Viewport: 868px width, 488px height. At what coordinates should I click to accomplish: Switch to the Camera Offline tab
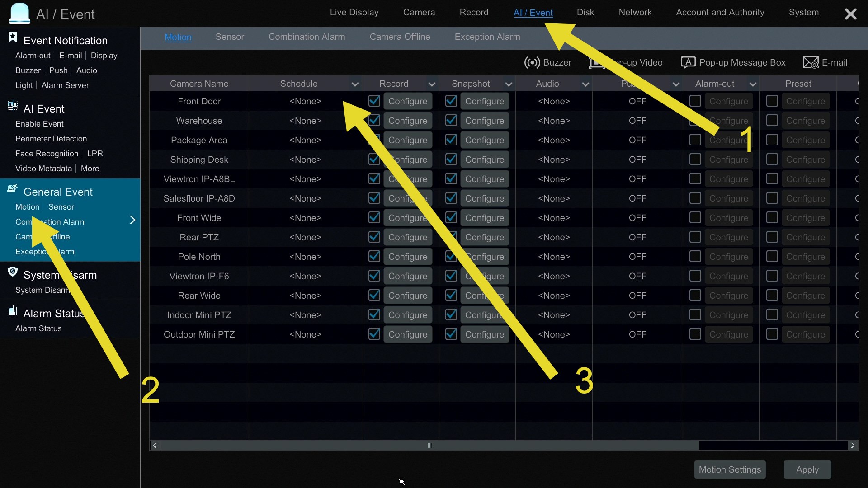click(x=400, y=37)
